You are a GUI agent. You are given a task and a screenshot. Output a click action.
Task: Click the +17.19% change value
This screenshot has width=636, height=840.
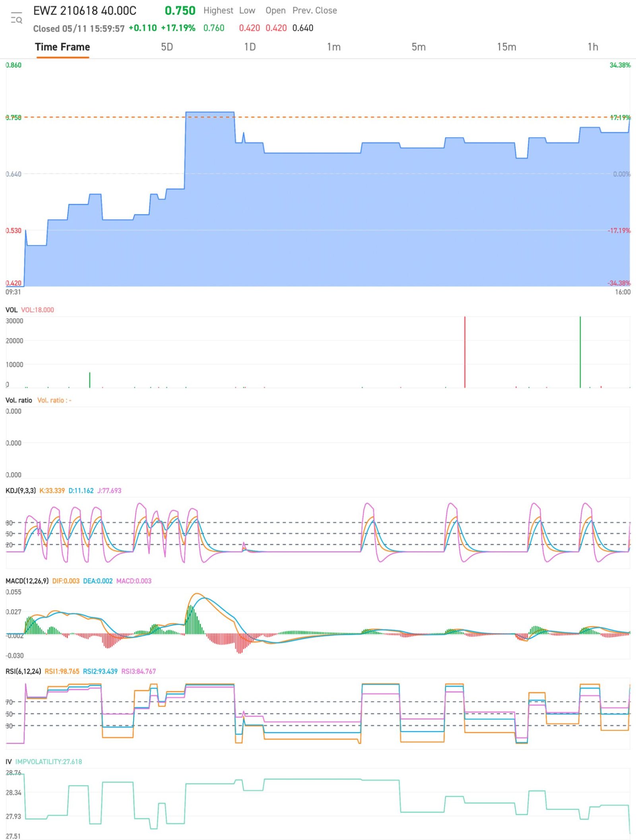178,28
